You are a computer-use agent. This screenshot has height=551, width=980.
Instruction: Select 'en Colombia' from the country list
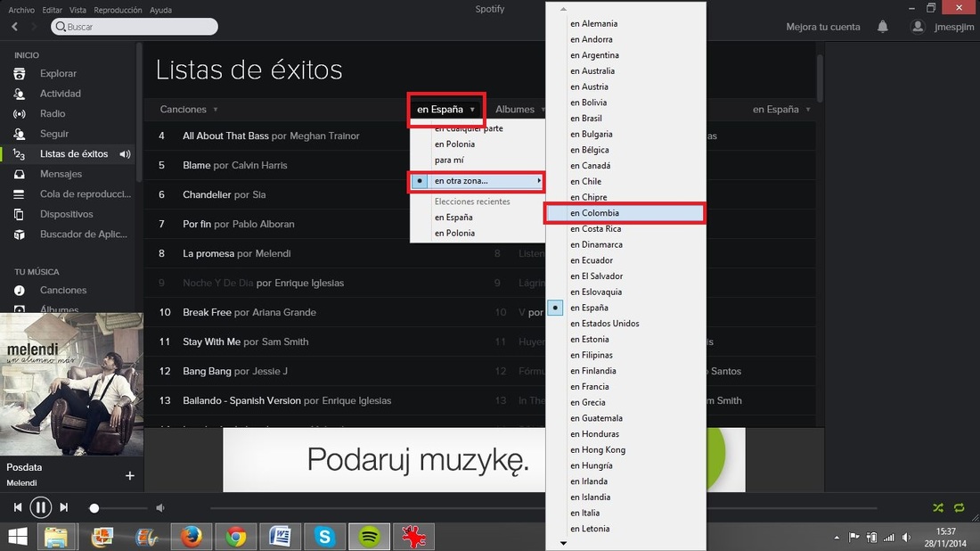pyautogui.click(x=625, y=213)
